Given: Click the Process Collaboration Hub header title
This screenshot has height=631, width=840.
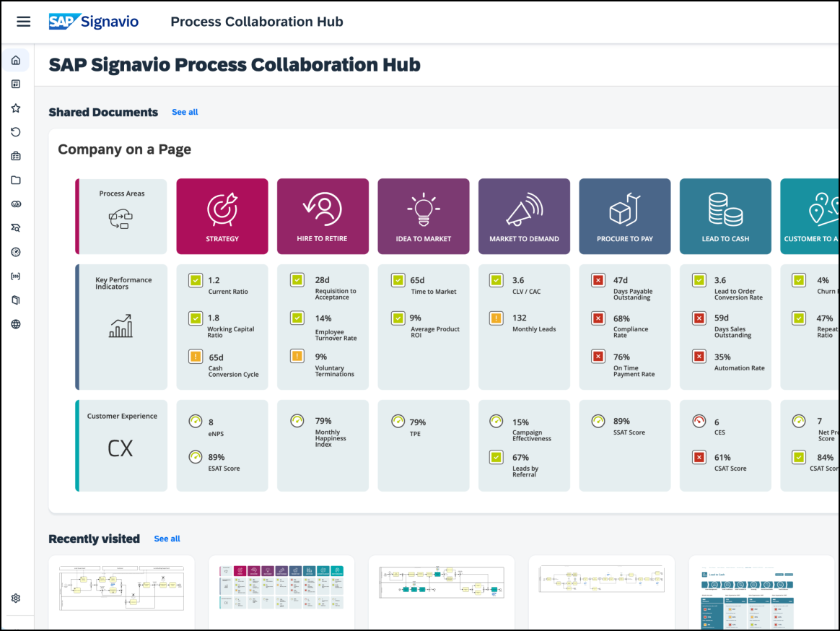Looking at the screenshot, I should pyautogui.click(x=257, y=22).
